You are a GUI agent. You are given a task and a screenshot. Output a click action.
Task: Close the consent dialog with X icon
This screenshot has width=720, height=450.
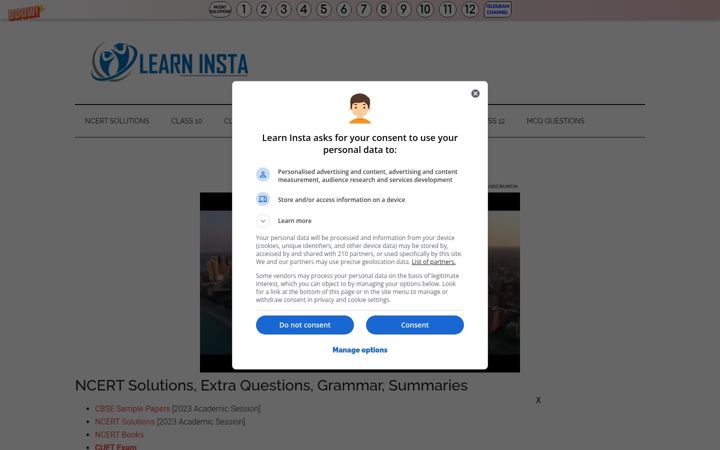coord(475,94)
